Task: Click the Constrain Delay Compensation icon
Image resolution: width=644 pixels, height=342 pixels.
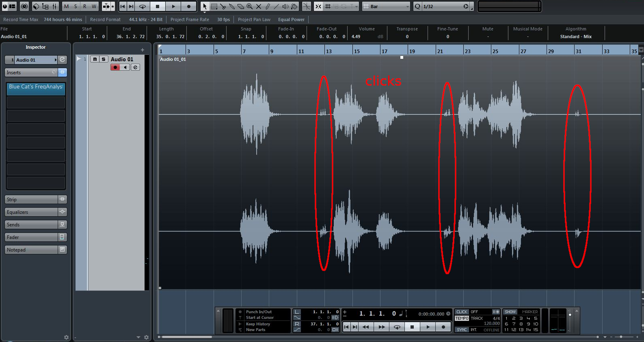Action: 24,6
